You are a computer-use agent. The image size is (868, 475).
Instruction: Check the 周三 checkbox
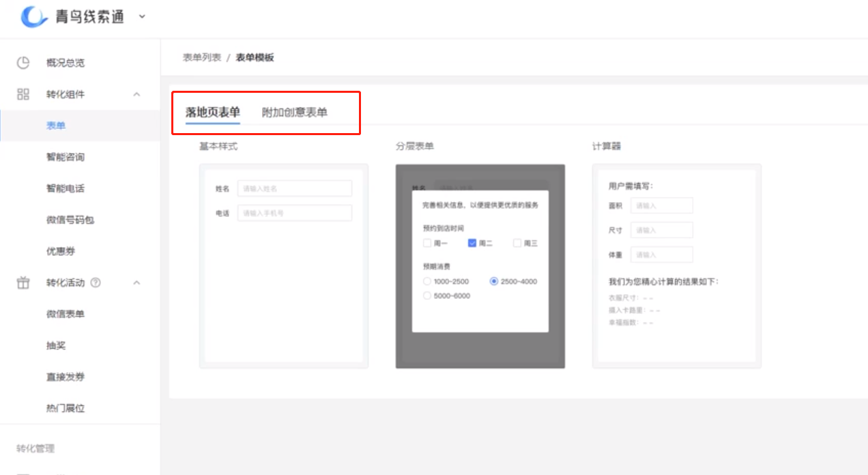coord(517,243)
